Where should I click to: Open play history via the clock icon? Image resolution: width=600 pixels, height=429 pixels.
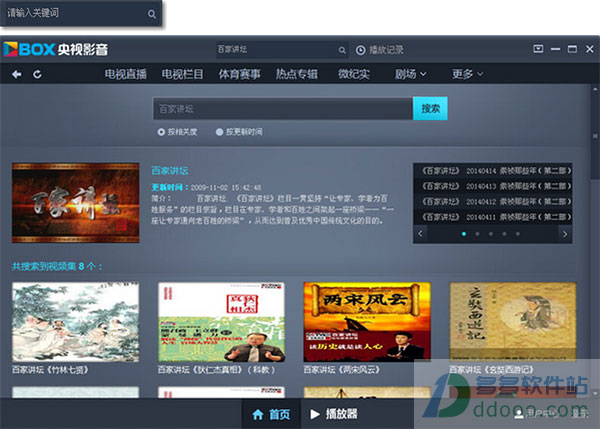coord(360,50)
